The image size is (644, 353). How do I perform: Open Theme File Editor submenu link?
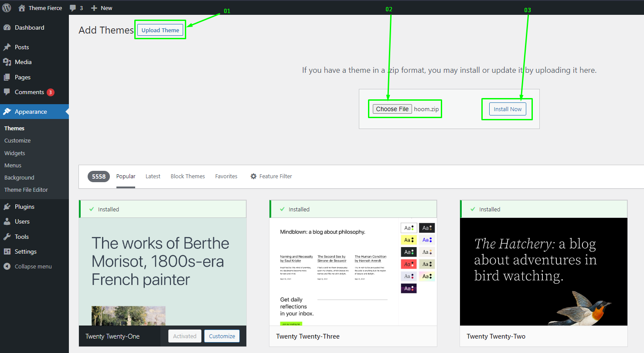coord(26,190)
